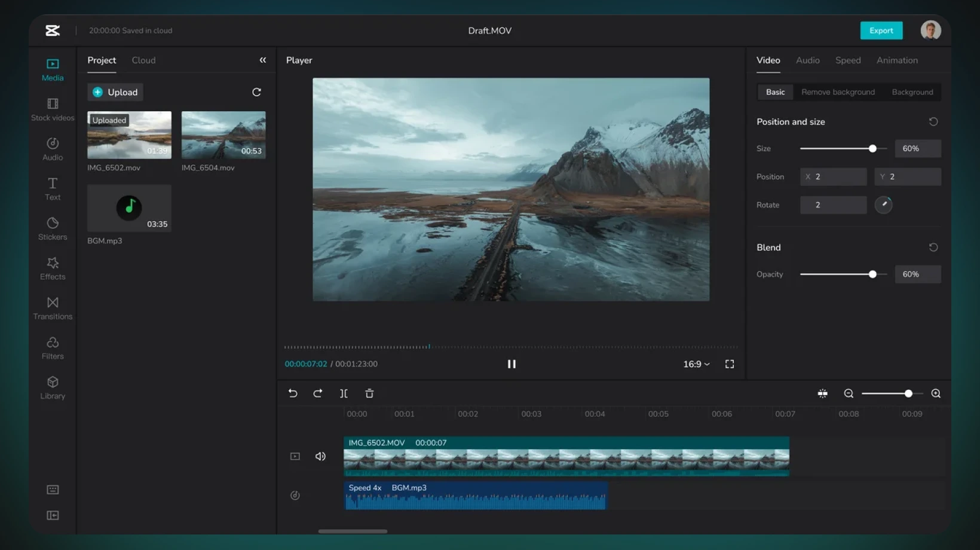This screenshot has width=980, height=550.
Task: Open the Stickers panel in sidebar
Action: 53,228
